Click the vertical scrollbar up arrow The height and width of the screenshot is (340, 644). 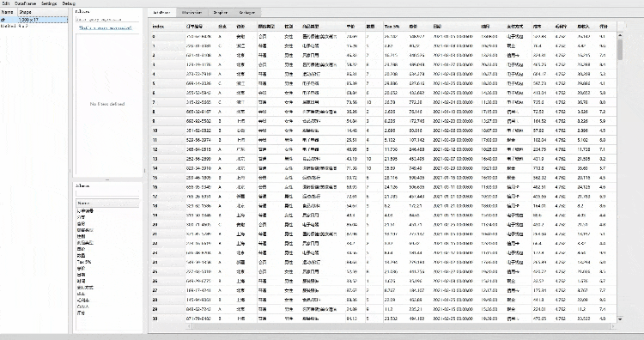[620, 35]
